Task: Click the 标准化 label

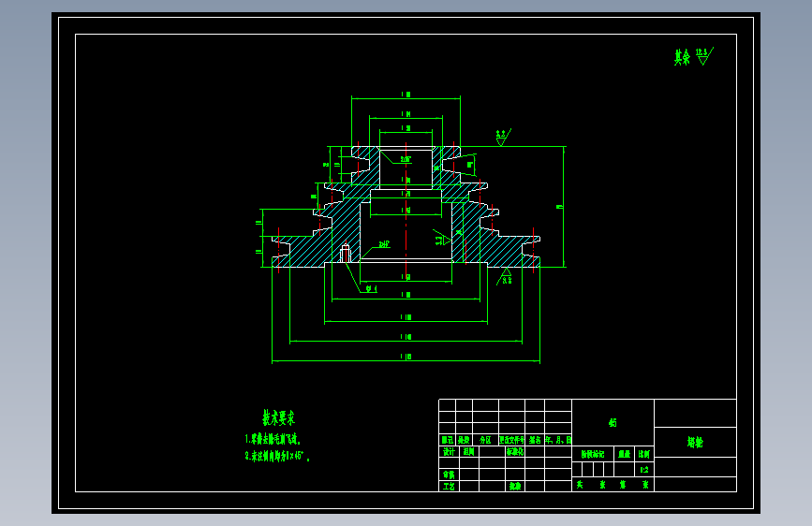Action: tap(515, 451)
